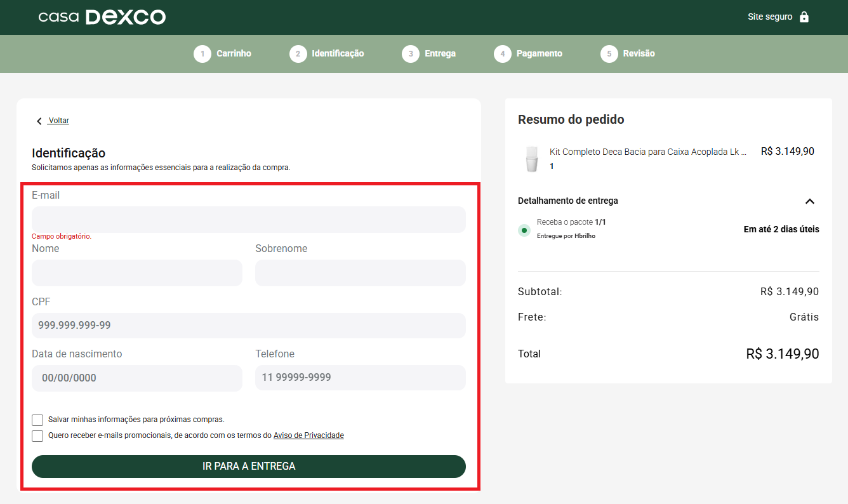
Task: Focus the E-mail input field
Action: click(x=249, y=220)
